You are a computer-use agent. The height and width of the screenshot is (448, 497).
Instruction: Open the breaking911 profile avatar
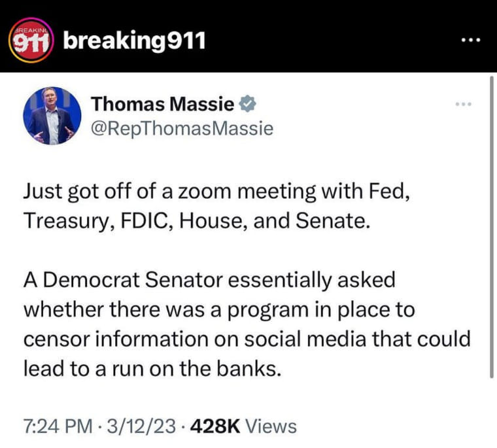(x=31, y=41)
